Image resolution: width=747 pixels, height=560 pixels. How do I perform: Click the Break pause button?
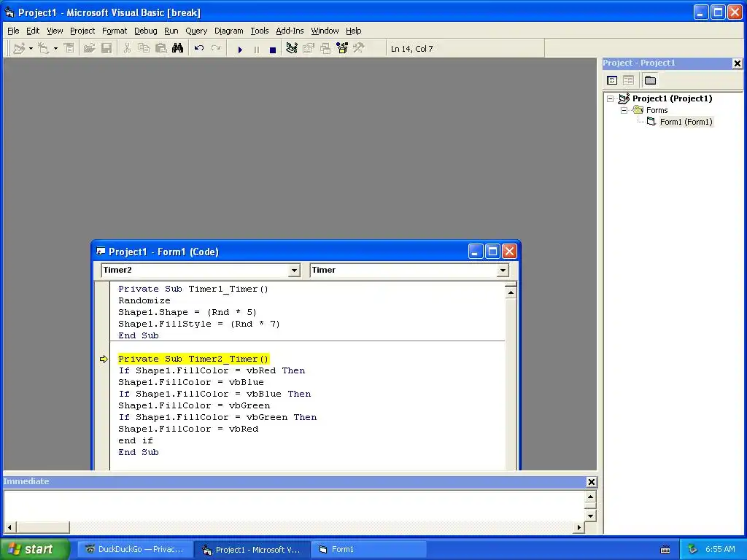coord(256,50)
